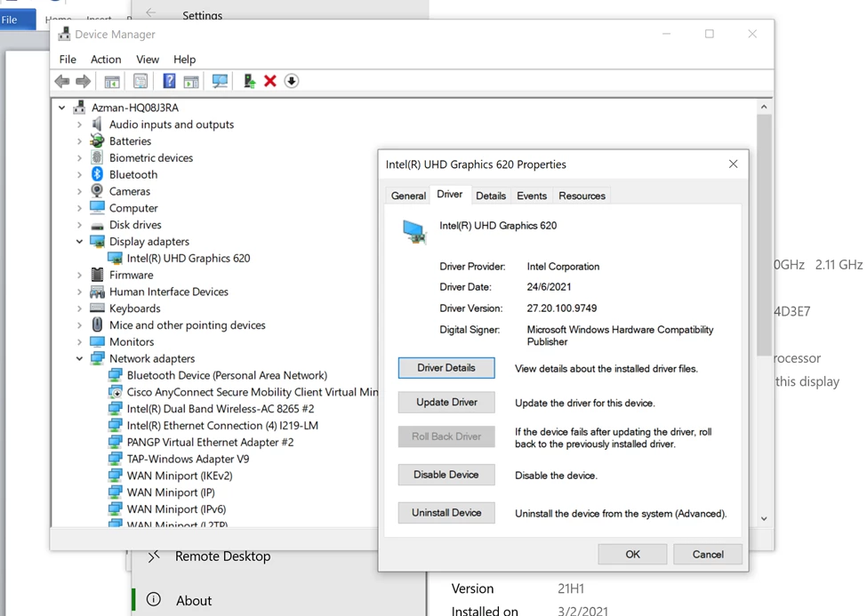Click the Settings window back arrow
867x616 pixels.
151,12
